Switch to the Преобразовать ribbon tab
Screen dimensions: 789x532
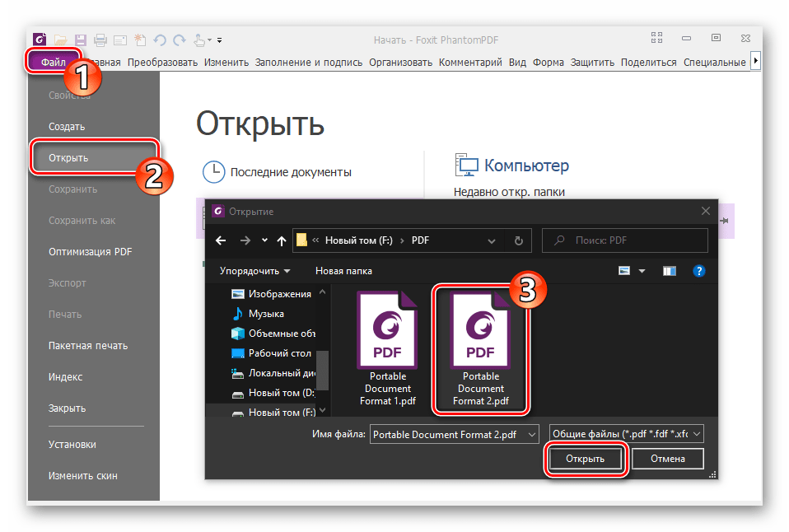(x=162, y=62)
